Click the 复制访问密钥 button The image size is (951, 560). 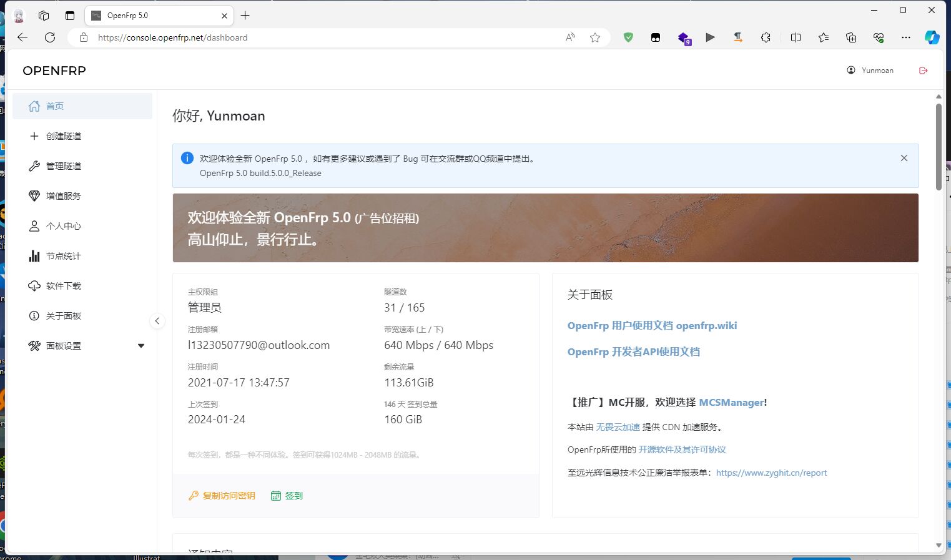[222, 496]
